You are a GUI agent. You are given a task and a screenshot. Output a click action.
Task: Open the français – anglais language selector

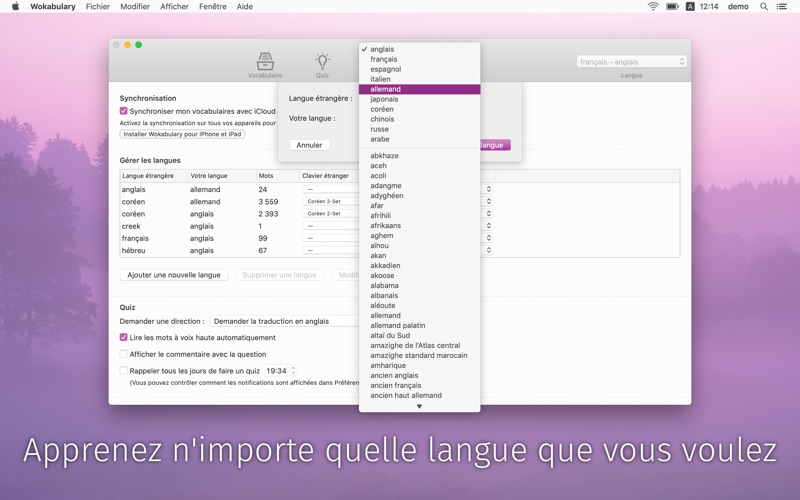point(631,62)
